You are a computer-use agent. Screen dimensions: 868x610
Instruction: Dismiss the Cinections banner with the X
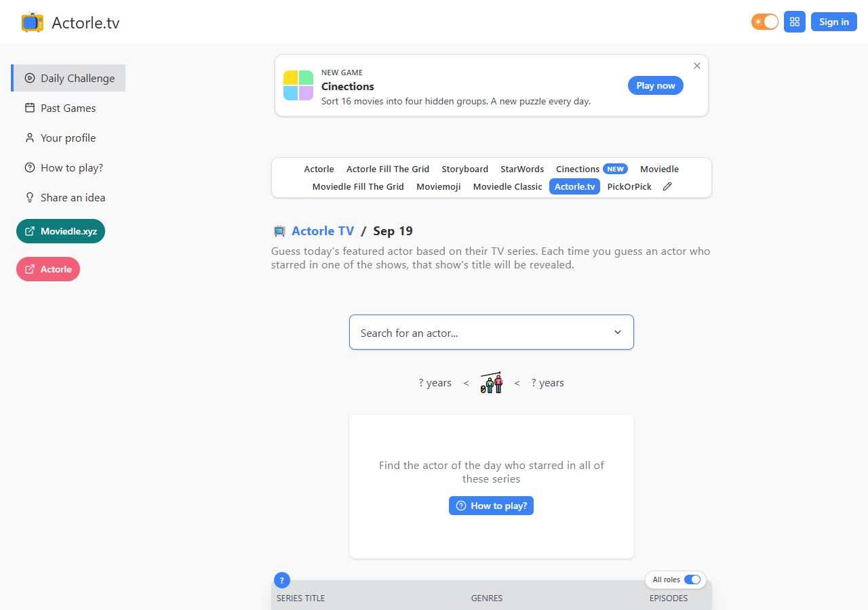pyautogui.click(x=697, y=66)
